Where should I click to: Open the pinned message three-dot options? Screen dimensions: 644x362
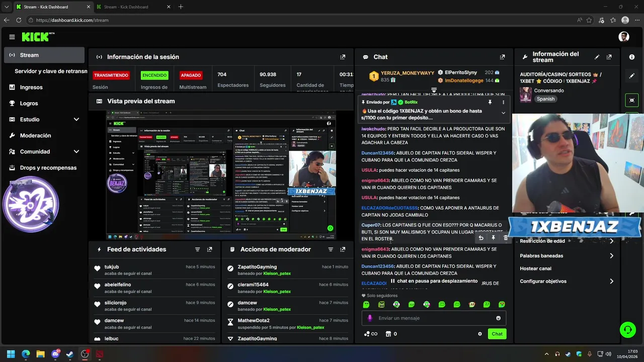pyautogui.click(x=503, y=102)
